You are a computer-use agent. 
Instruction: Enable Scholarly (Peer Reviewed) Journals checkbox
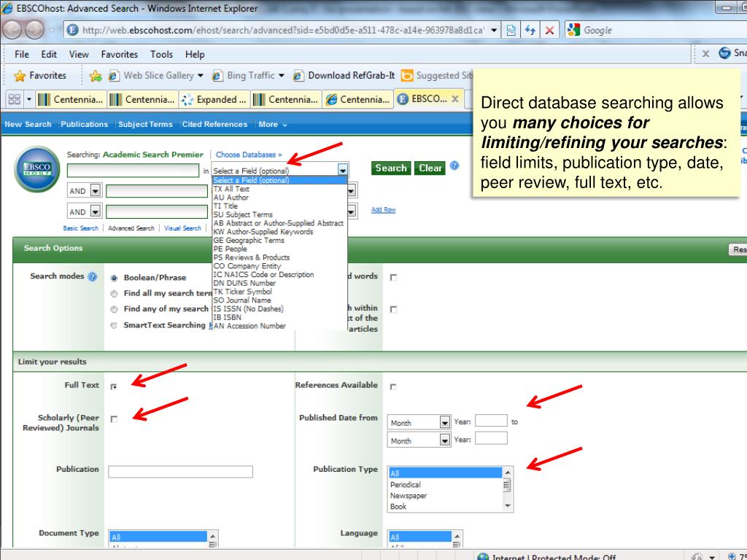(x=114, y=419)
